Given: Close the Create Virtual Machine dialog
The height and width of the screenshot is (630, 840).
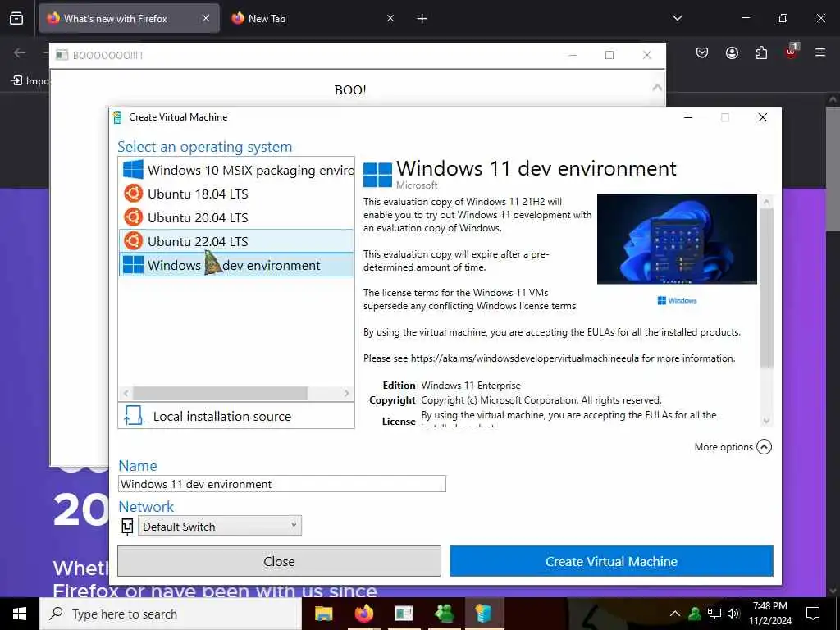Looking at the screenshot, I should (x=763, y=117).
